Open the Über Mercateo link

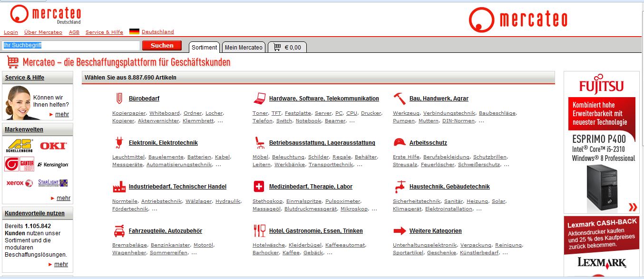pyautogui.click(x=43, y=32)
